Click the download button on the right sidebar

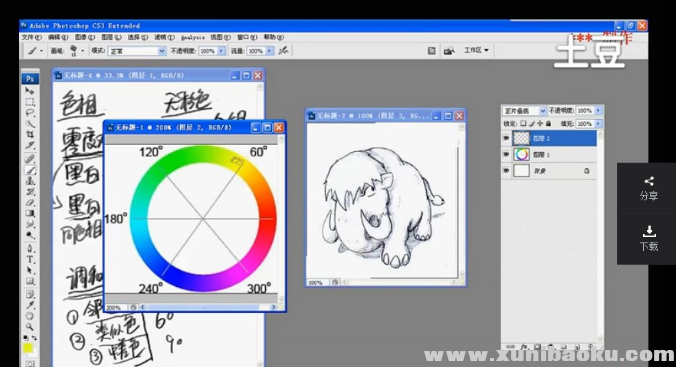pos(649,238)
